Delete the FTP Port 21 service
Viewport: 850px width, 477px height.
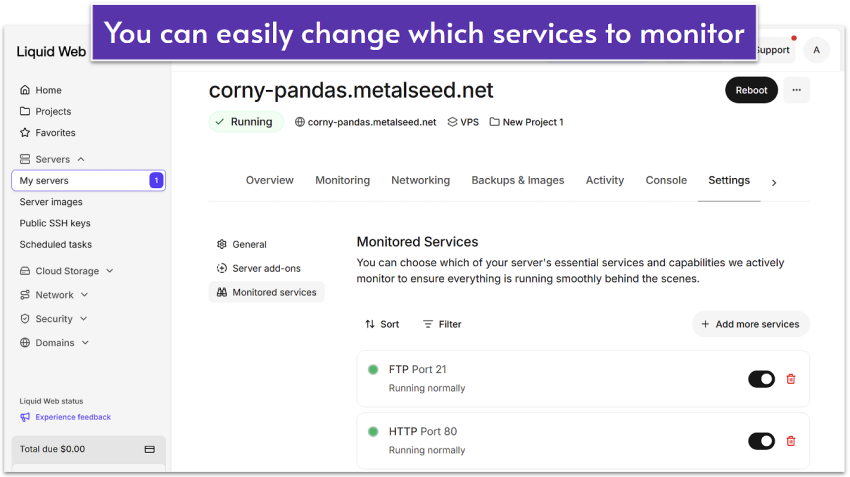791,379
